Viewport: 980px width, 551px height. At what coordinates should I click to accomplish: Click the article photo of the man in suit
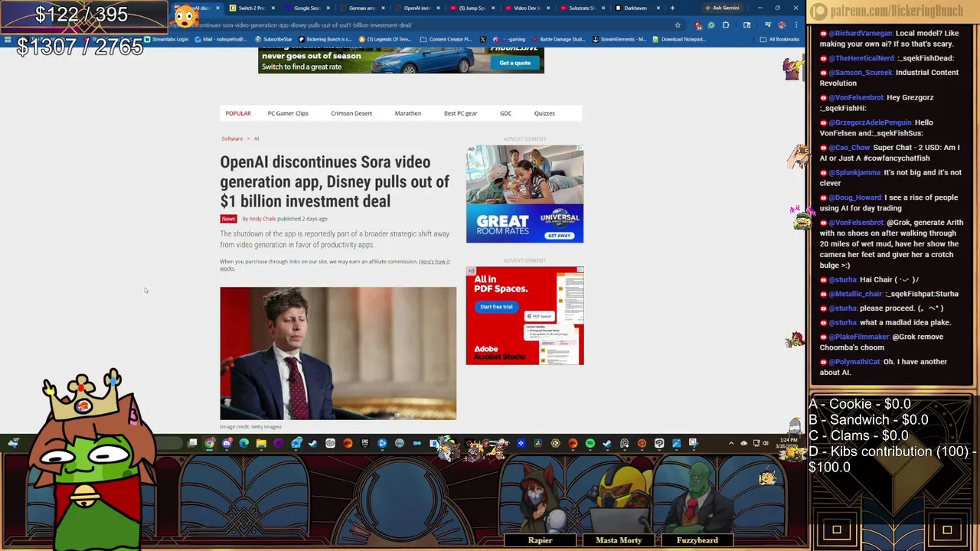click(338, 353)
